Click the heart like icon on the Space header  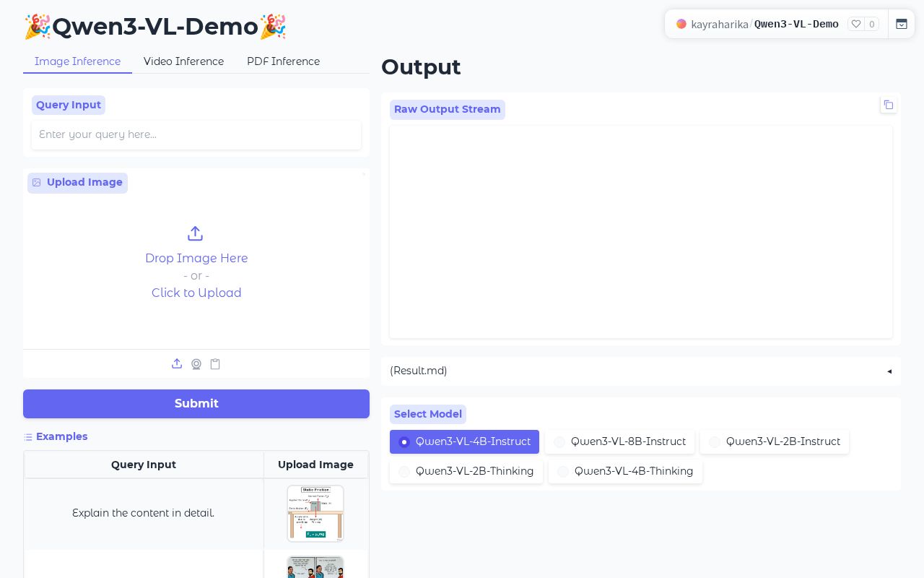856,24
